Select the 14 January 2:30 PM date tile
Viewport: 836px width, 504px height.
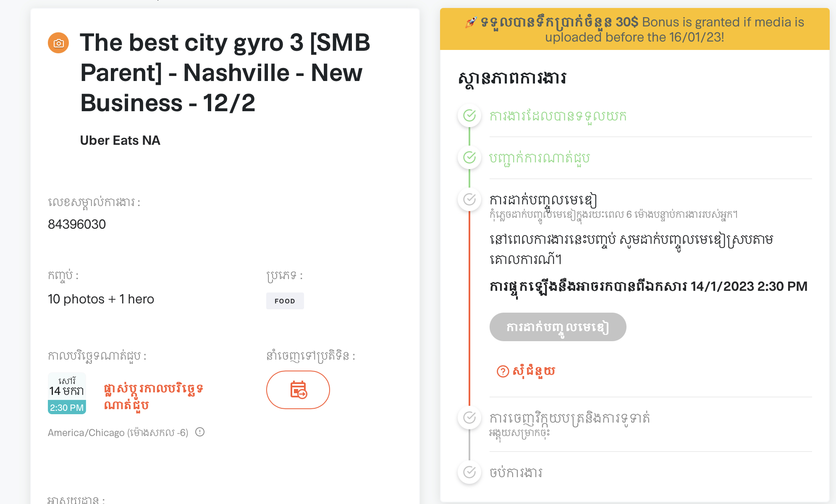point(67,393)
